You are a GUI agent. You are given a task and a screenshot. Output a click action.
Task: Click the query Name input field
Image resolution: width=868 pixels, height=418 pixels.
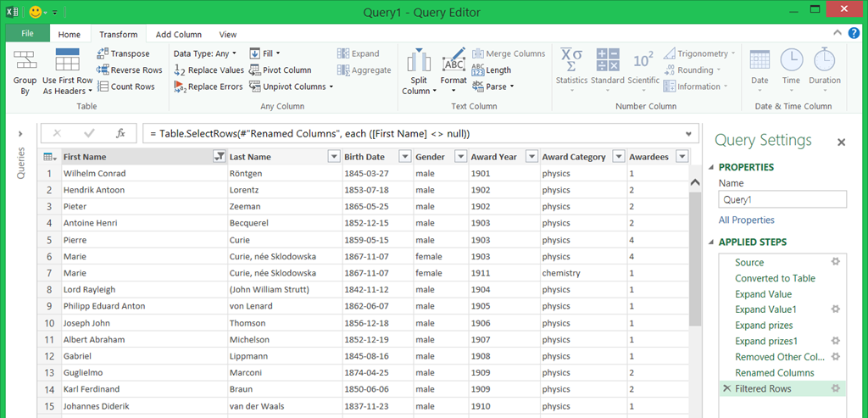pyautogui.click(x=782, y=199)
